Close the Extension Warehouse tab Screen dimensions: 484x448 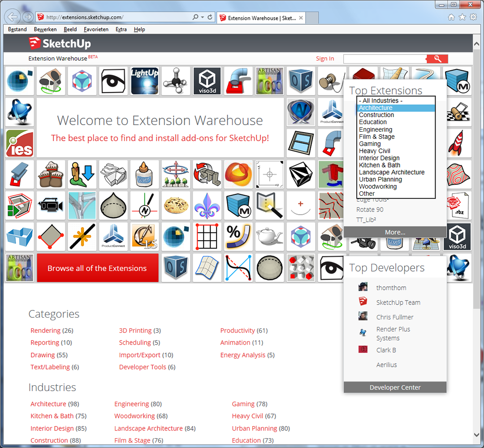point(301,18)
